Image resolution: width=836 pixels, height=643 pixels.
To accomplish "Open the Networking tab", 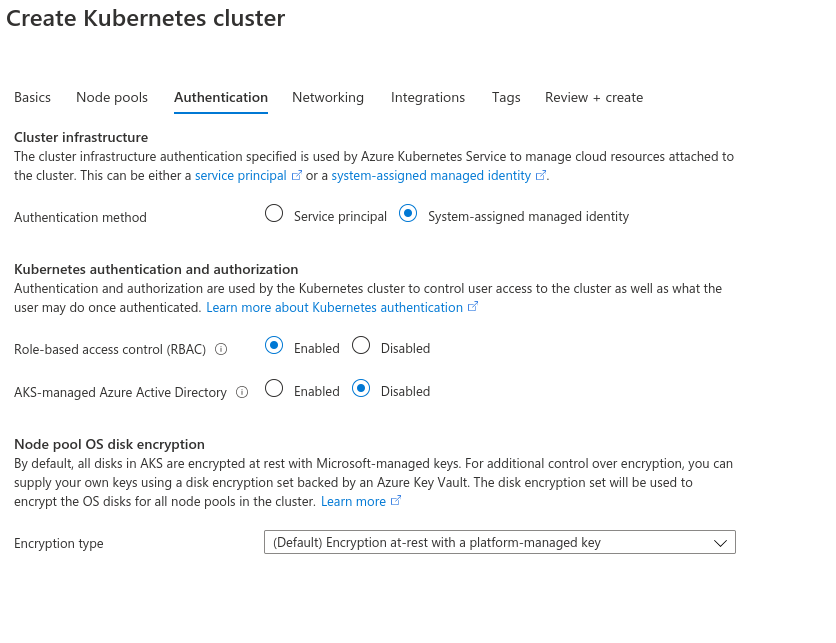I will pyautogui.click(x=328, y=98).
